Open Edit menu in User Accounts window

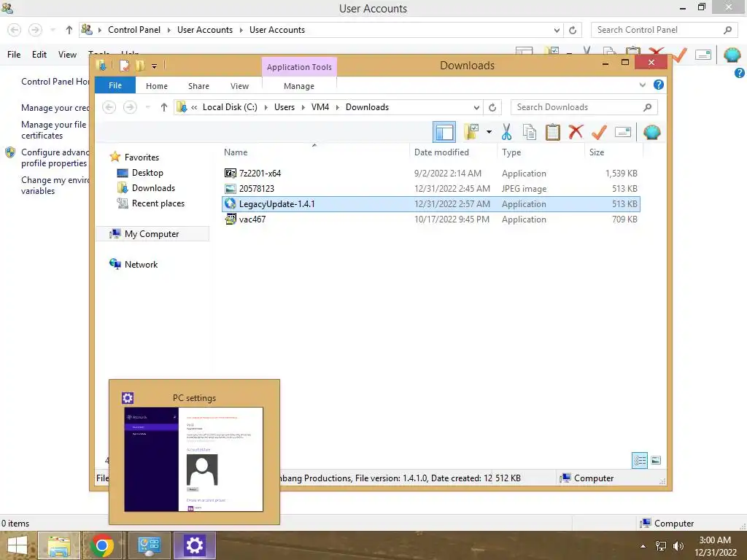tap(39, 55)
